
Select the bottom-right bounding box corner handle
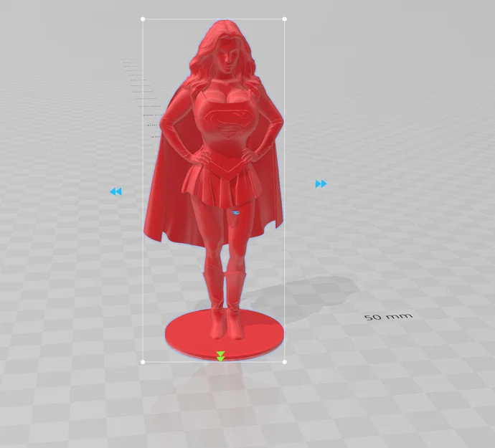(x=284, y=362)
